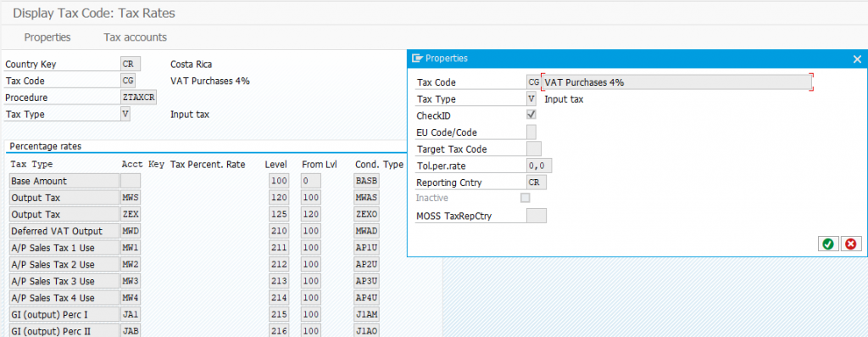
Task: Toggle the CheckID checkbox
Action: click(531, 115)
